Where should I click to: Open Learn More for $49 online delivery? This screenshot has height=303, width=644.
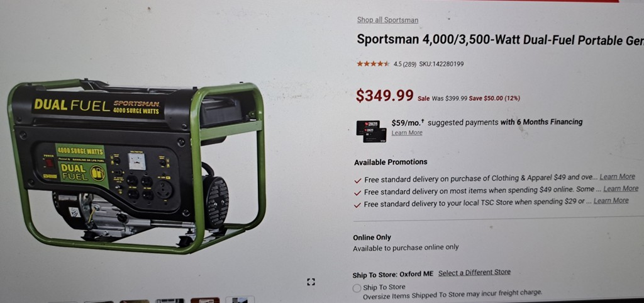(621, 188)
